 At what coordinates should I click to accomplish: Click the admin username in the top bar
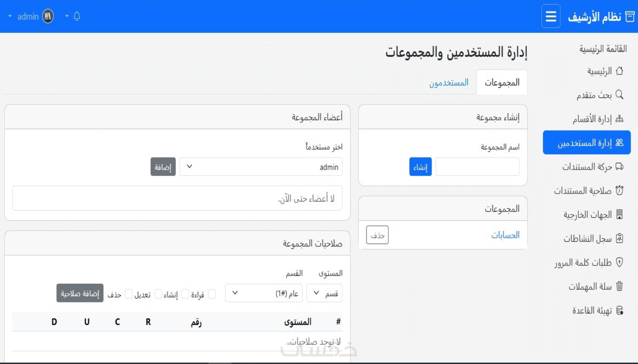click(x=28, y=16)
